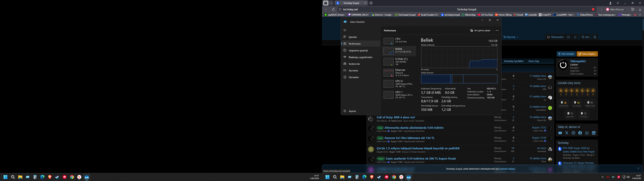Open browser tab search dropdown chevron
The image size is (644, 181).
[x=331, y=3]
